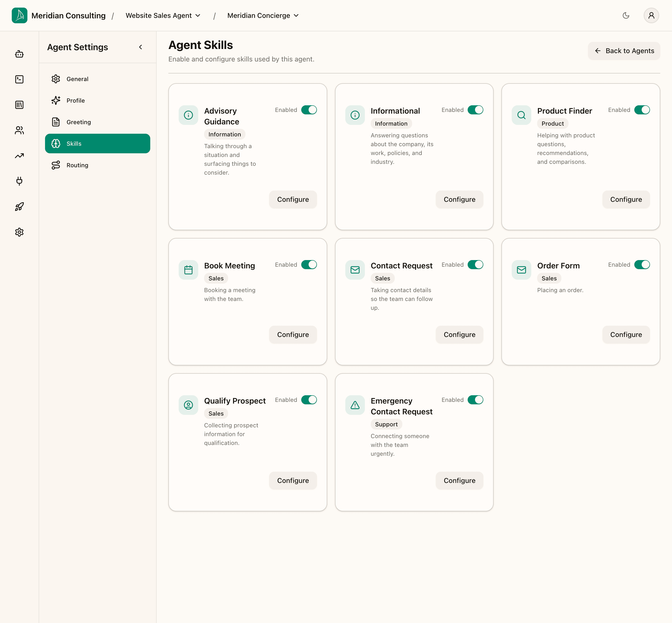Open the Routing settings menu item
Image resolution: width=672 pixels, height=623 pixels.
[98, 165]
